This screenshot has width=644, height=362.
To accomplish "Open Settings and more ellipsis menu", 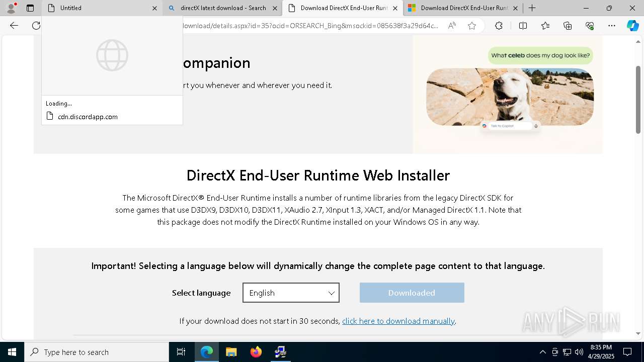I will (611, 26).
